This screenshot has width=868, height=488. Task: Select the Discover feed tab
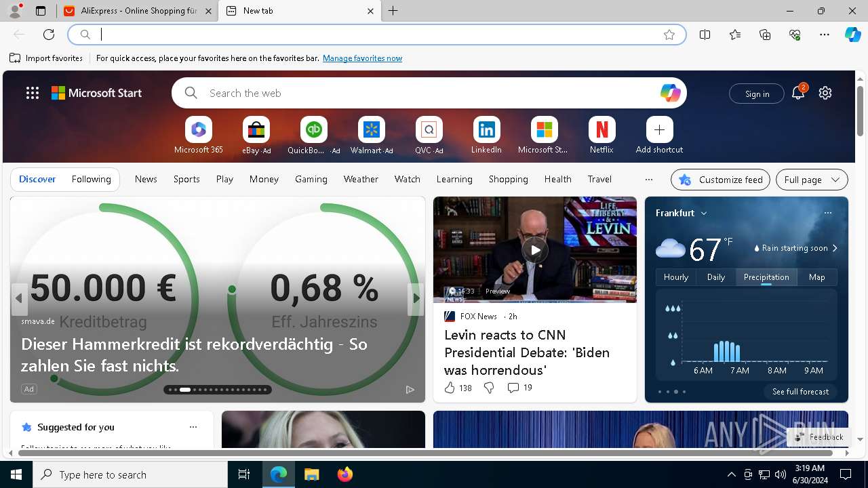click(37, 179)
